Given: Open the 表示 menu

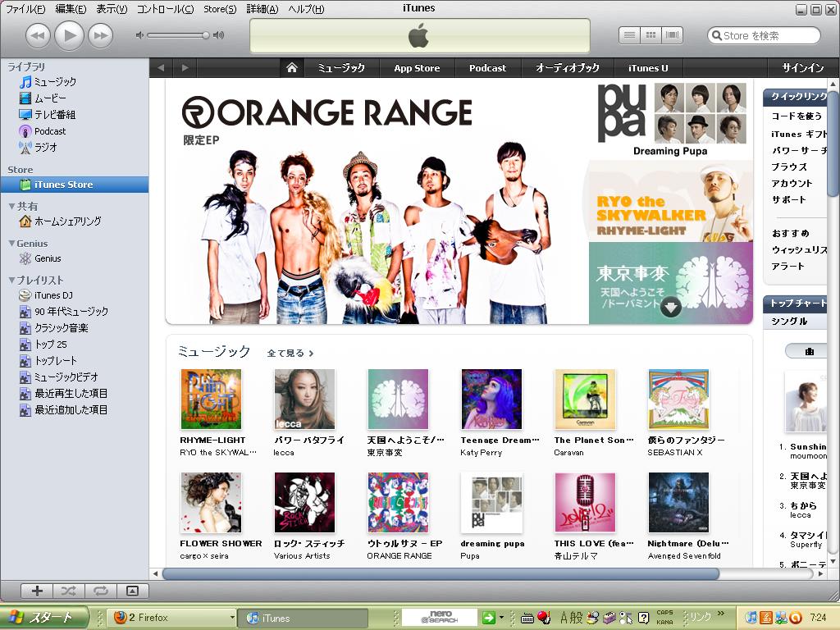Looking at the screenshot, I should [x=112, y=9].
